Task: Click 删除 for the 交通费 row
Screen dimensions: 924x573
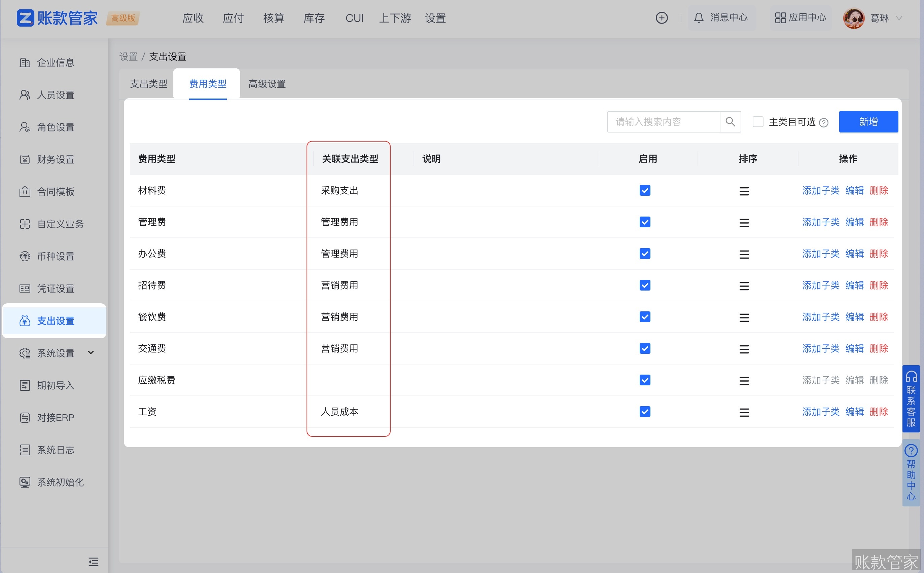Action: [879, 348]
